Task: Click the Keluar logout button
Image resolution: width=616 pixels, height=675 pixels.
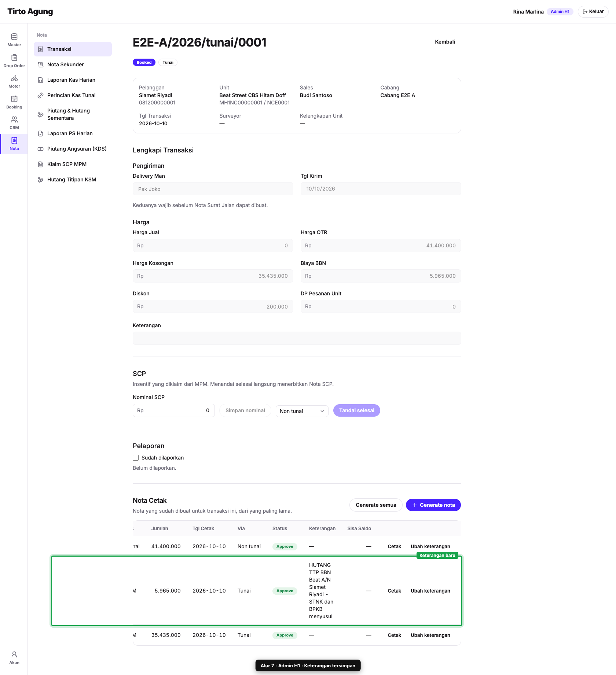Action: [593, 12]
